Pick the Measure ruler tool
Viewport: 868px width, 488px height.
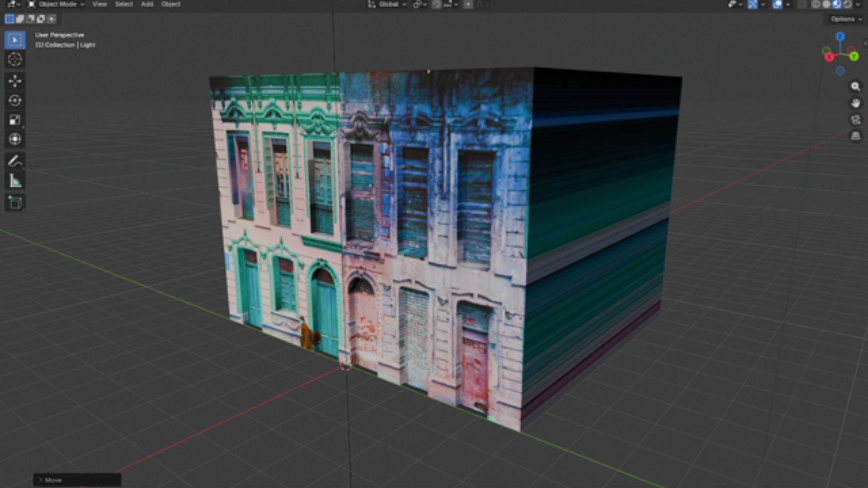[15, 181]
